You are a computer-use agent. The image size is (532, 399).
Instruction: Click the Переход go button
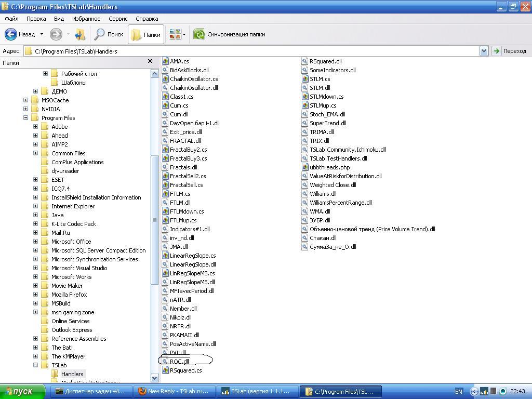509,51
